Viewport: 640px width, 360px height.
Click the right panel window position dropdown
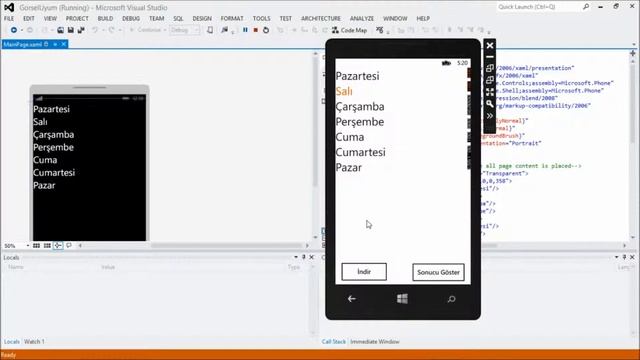(x=616, y=257)
